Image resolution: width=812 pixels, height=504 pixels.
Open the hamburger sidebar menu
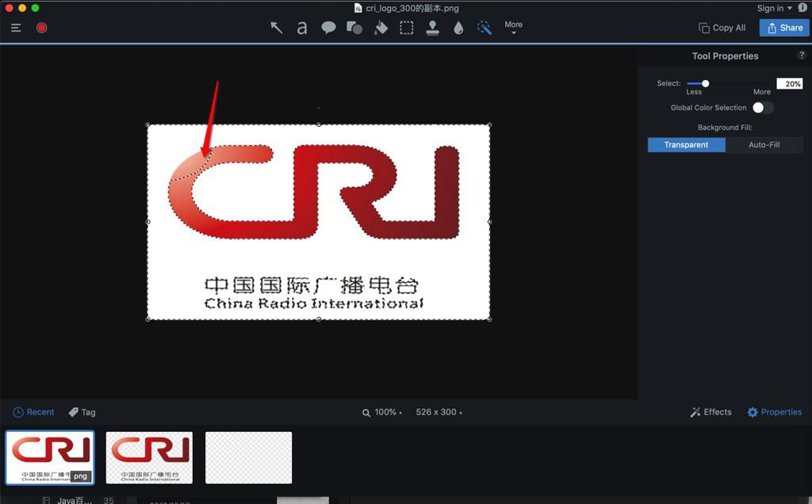[x=16, y=28]
